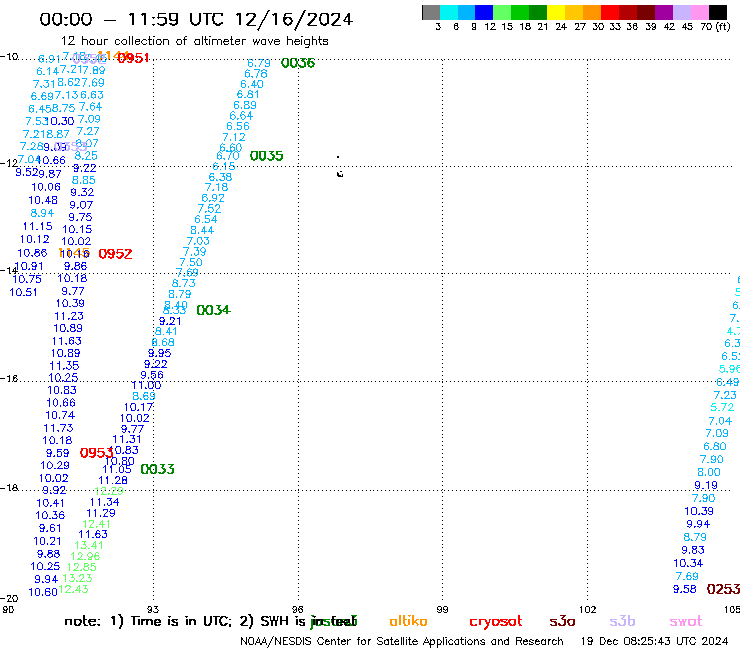Select the orange swatch in the color scale
This screenshot has height=650, width=740.
[x=592, y=12]
